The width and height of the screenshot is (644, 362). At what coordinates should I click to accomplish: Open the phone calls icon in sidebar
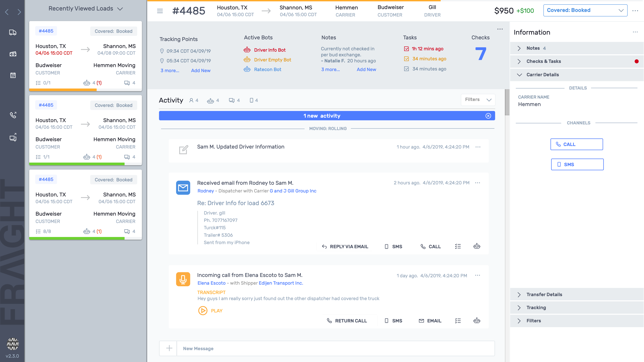13,115
